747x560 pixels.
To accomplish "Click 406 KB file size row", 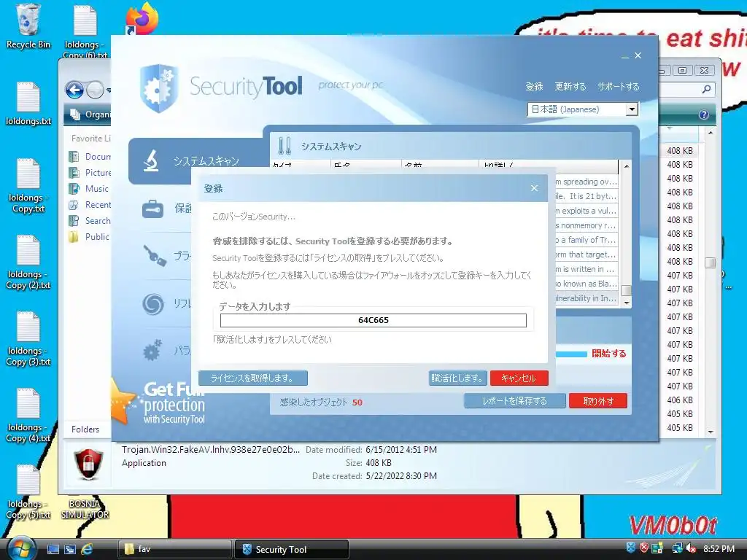I will click(679, 400).
